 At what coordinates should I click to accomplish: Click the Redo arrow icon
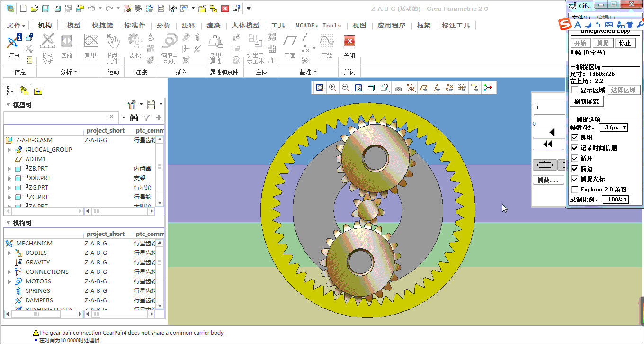[109, 9]
